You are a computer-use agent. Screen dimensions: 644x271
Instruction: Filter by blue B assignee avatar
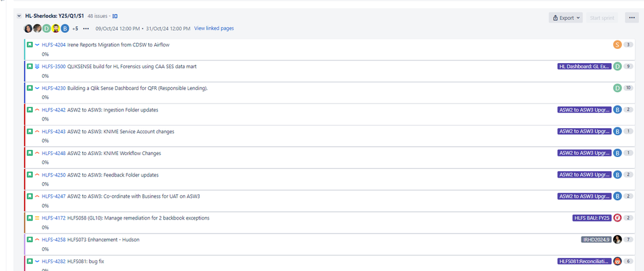pyautogui.click(x=65, y=28)
